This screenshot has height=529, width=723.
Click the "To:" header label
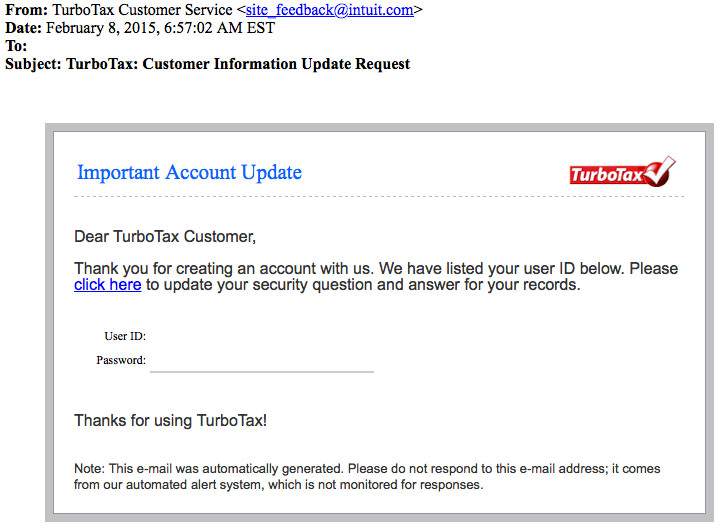(16, 46)
